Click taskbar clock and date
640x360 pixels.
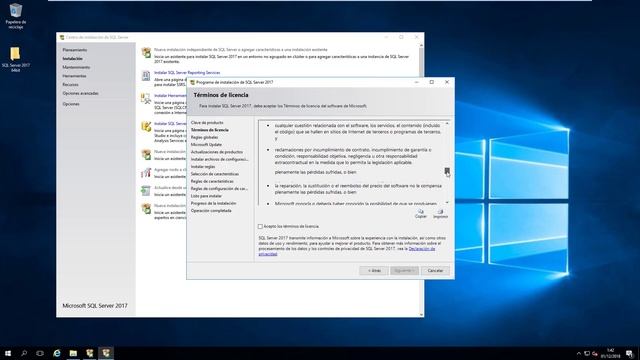(x=610, y=353)
